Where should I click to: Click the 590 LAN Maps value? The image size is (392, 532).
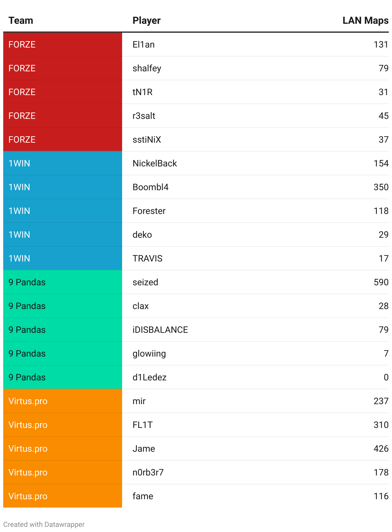pos(381,282)
